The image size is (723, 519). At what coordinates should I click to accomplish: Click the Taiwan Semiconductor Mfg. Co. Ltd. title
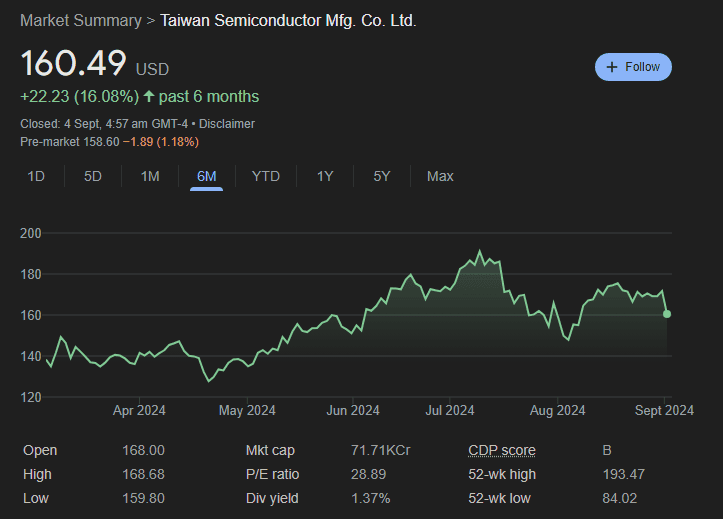288,21
